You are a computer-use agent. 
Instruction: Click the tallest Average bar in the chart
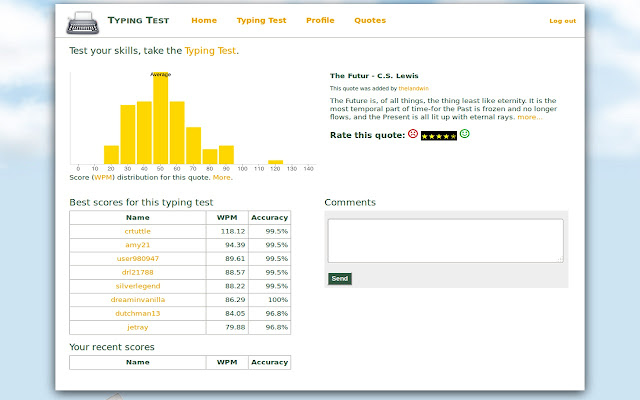click(x=160, y=118)
